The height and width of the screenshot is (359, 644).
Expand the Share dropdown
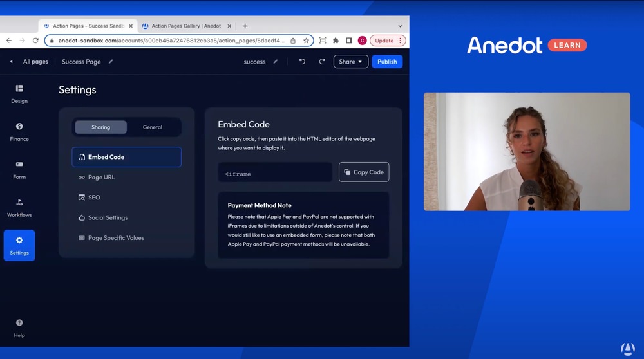pos(351,62)
